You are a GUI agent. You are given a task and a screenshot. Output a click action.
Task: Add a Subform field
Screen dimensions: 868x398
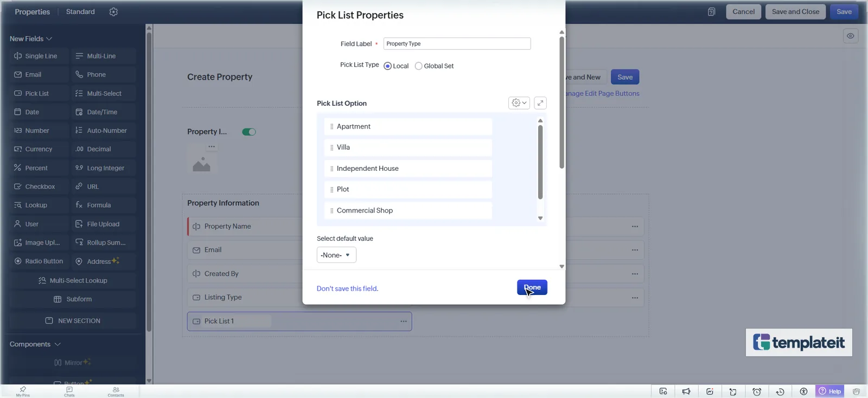[x=73, y=299]
